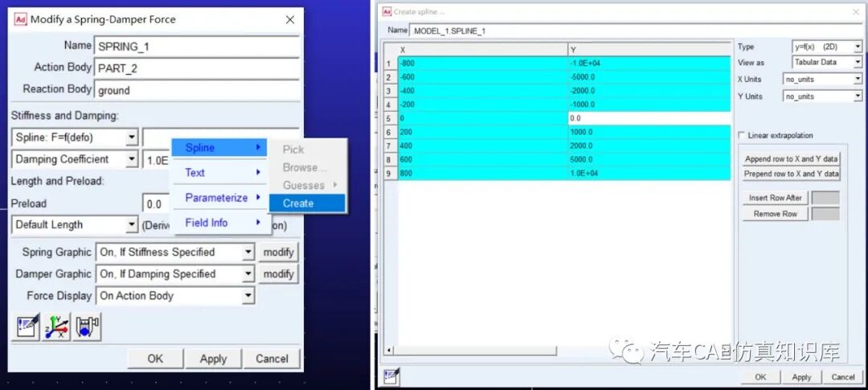Click modify button beside Spring Graphic
The width and height of the screenshot is (868, 390).
[x=278, y=252]
